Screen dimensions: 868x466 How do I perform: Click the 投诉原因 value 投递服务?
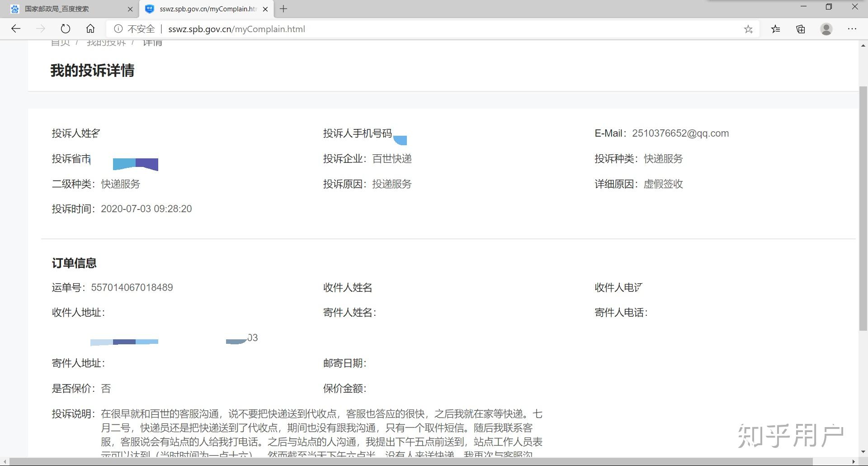point(392,184)
